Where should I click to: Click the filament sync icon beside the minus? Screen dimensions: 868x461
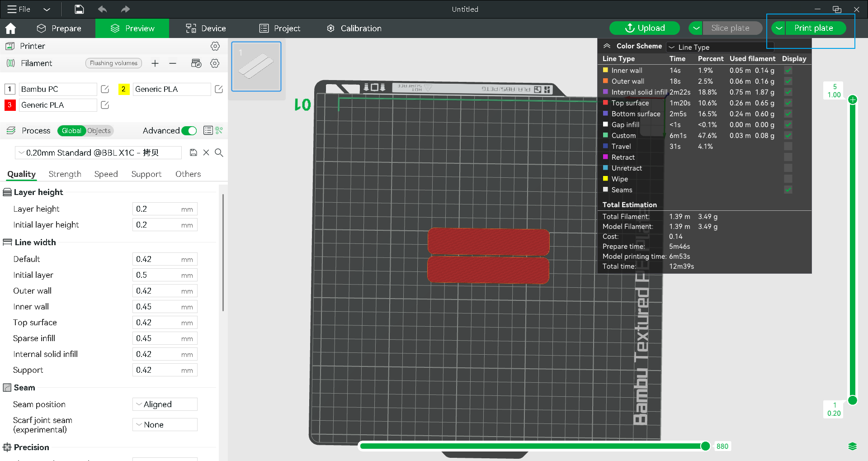[196, 63]
